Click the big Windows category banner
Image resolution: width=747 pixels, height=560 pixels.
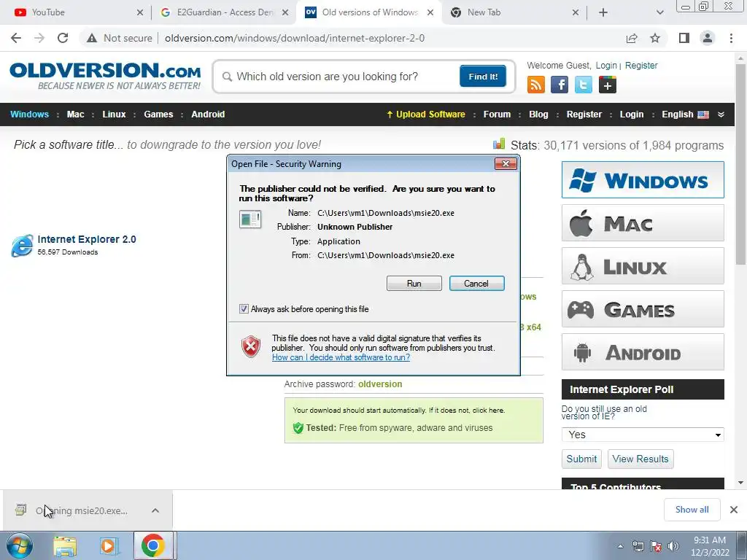[x=643, y=180]
